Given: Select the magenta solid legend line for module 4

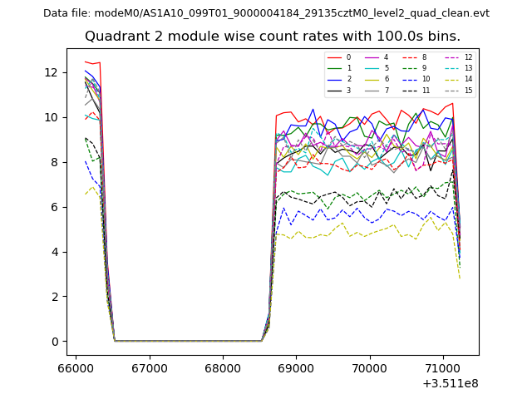Looking at the screenshot, I should click(x=373, y=57).
